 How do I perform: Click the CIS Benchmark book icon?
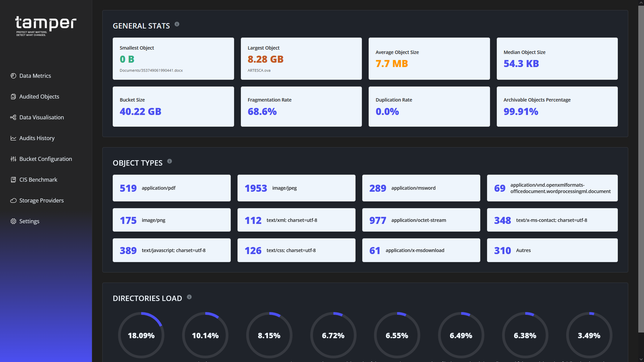tap(13, 180)
